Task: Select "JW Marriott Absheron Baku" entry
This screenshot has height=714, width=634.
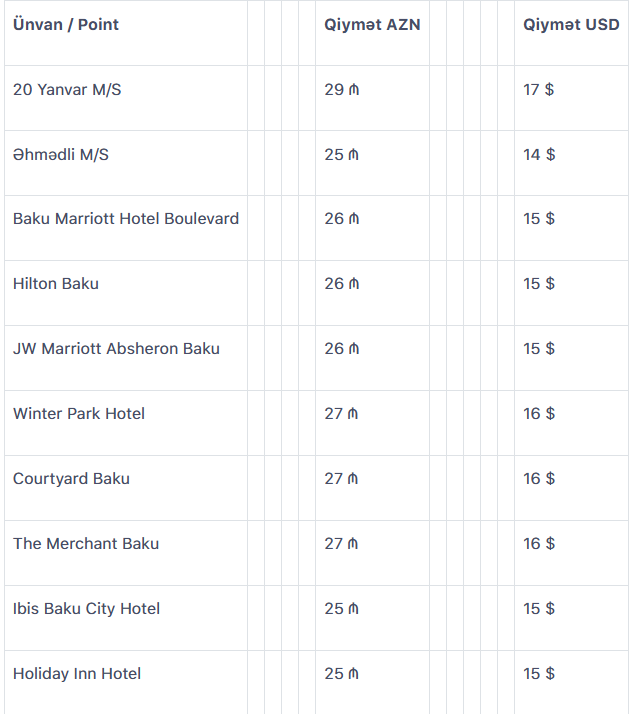Action: [116, 349]
